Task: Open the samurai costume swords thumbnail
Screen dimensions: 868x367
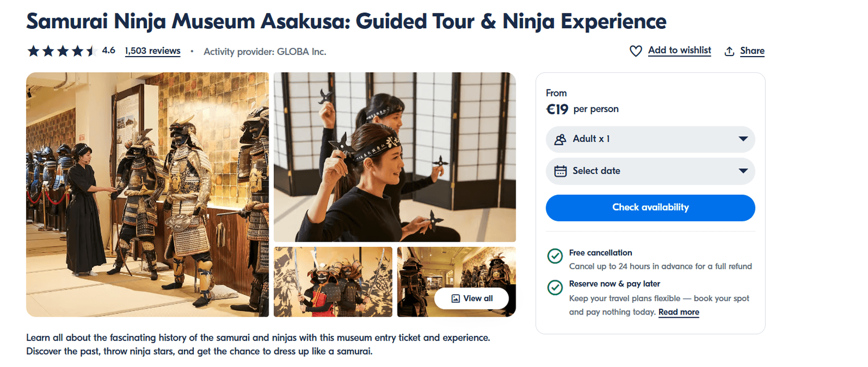Action: pyautogui.click(x=333, y=282)
